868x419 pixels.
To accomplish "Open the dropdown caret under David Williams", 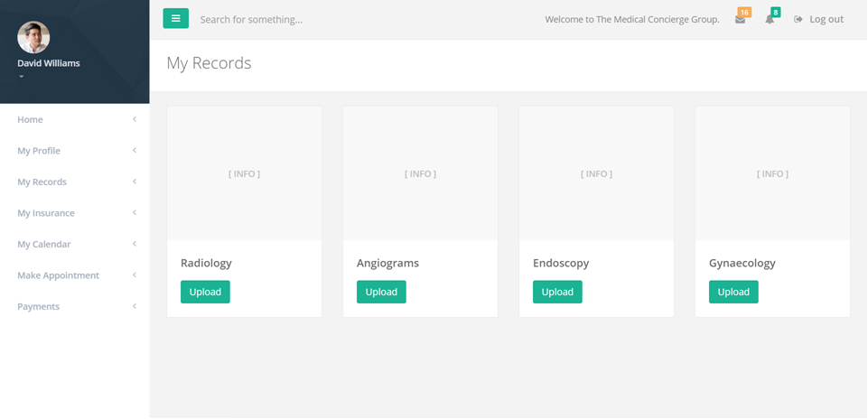I will tap(22, 77).
